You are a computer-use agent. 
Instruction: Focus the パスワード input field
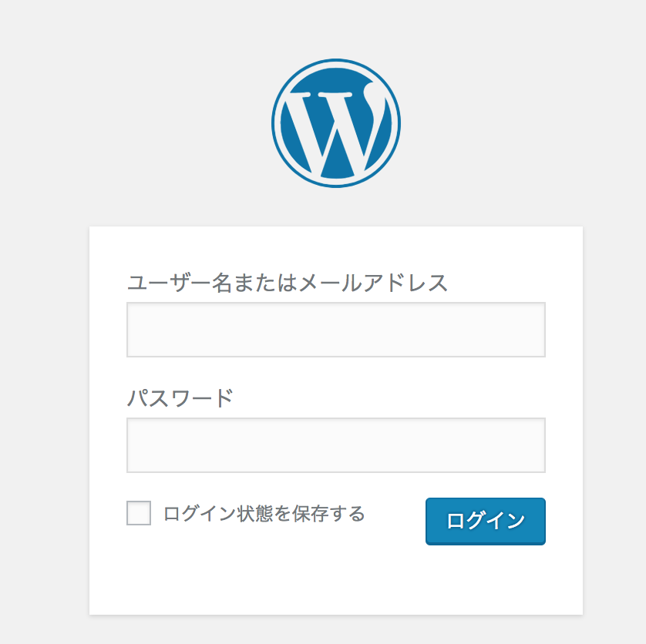click(x=336, y=445)
